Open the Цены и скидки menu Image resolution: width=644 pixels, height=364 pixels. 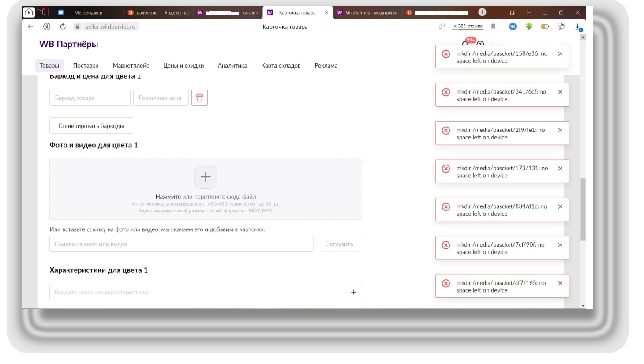(183, 65)
